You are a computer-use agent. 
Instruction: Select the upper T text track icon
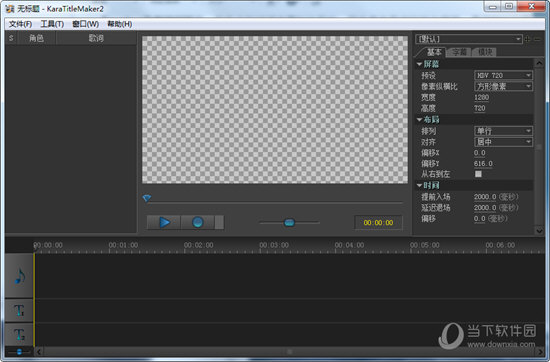pos(19,310)
